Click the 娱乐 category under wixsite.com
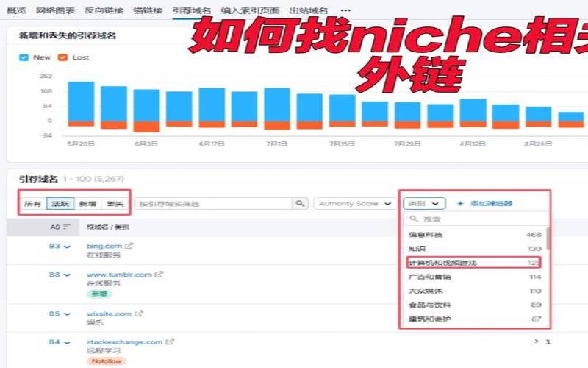Image resolution: width=588 pixels, height=368 pixels. point(96,322)
